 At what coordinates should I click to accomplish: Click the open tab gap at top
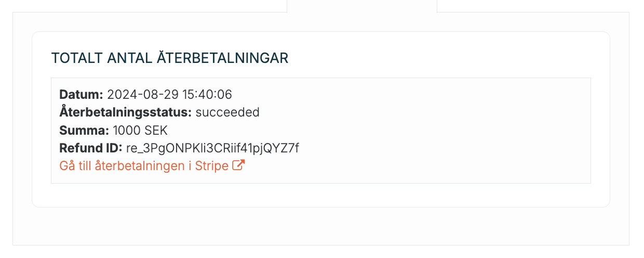pyautogui.click(x=362, y=6)
